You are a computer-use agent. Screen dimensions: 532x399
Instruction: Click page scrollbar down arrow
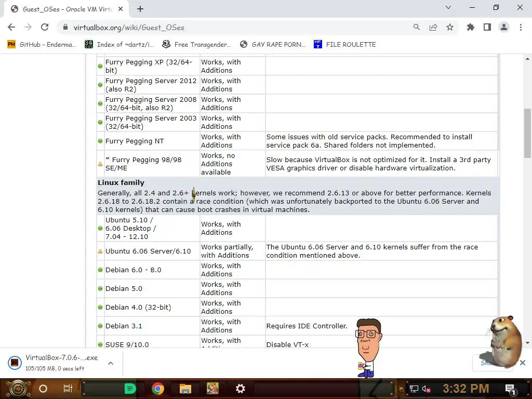point(527,343)
